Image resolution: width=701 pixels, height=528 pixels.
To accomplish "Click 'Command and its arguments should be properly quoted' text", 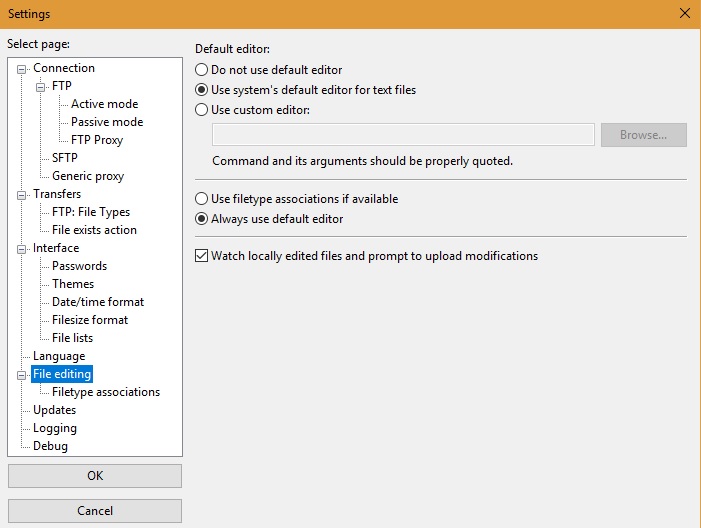I will pos(363,161).
